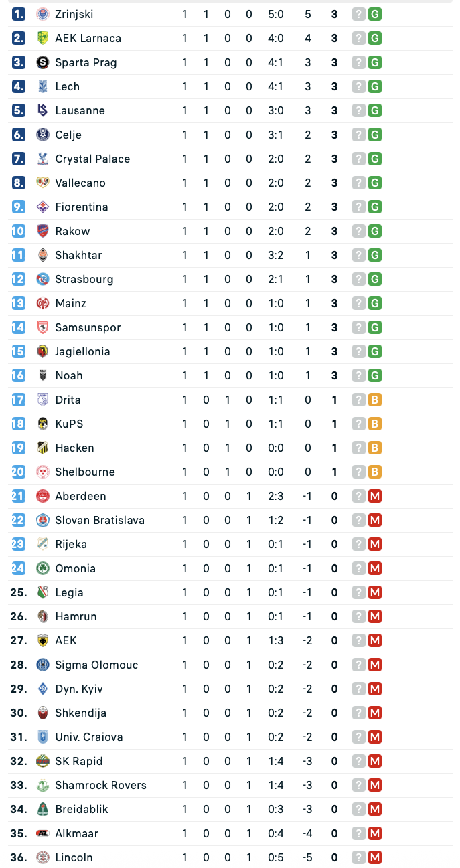The height and width of the screenshot is (868, 460).
Task: Click the Crystal Palace team logo
Action: click(x=43, y=159)
